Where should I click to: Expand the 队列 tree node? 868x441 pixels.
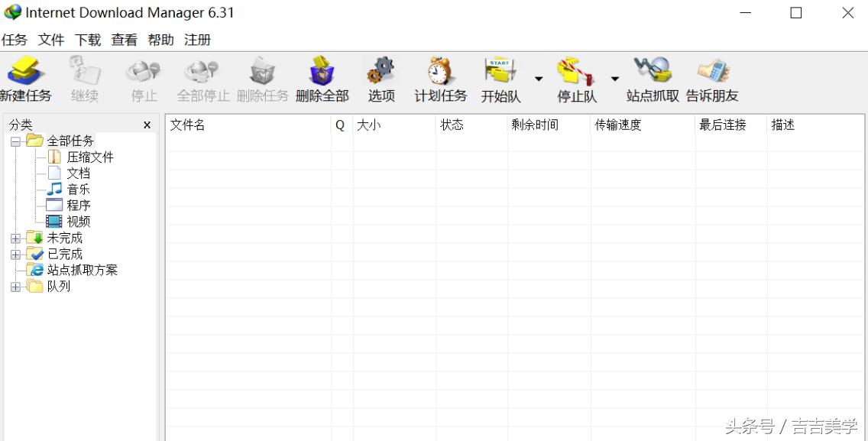[15, 287]
